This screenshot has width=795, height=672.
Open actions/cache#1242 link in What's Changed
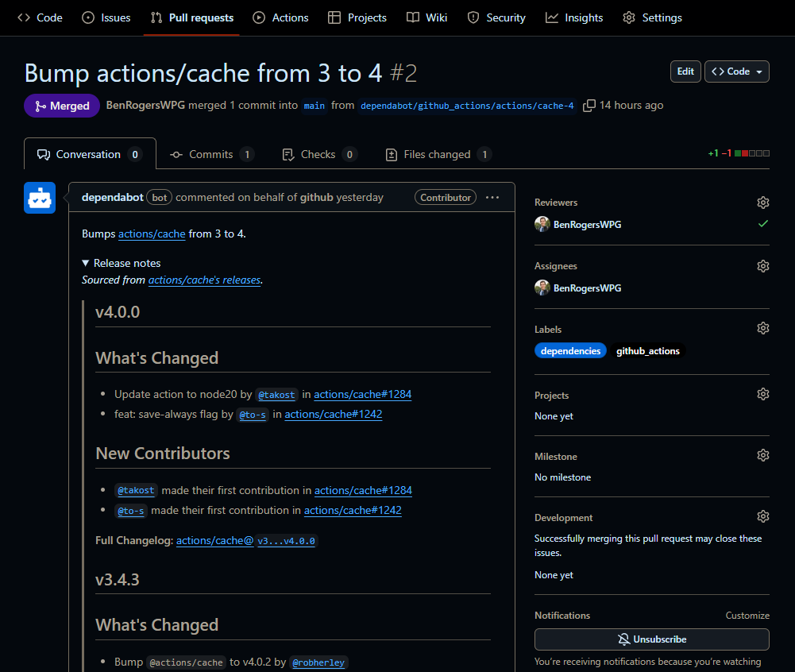[333, 414]
